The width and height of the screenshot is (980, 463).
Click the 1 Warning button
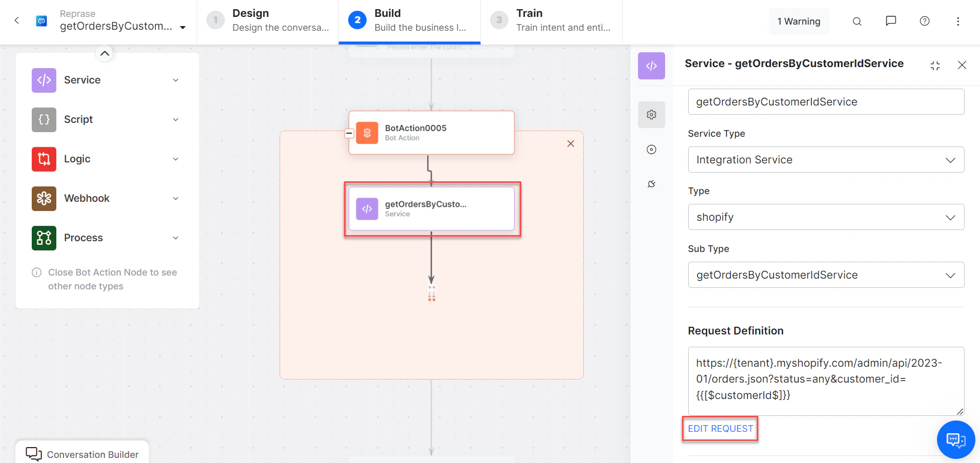pos(798,22)
